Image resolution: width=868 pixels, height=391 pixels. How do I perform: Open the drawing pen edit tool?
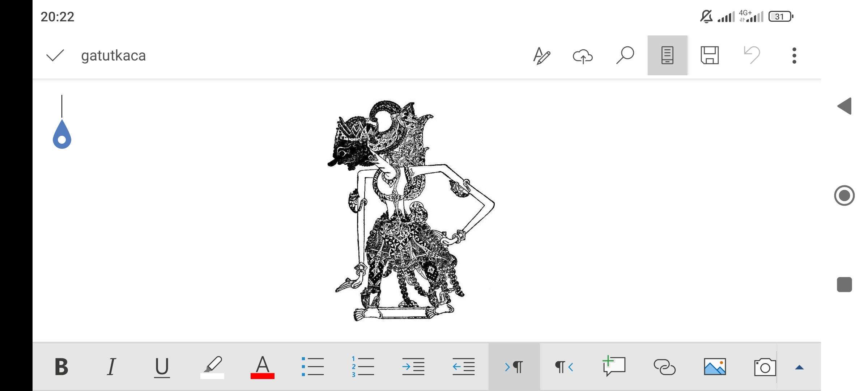tap(541, 56)
